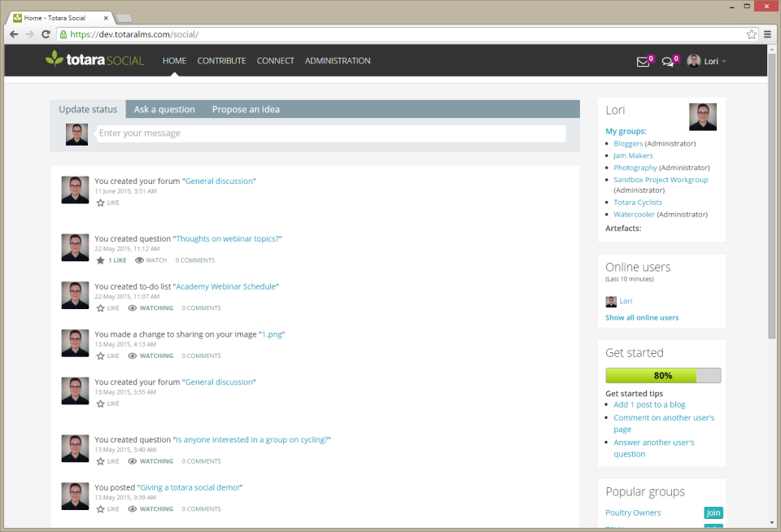Image resolution: width=781 pixels, height=532 pixels.
Task: Open the Sandbox Project Workgroup link
Action: pos(661,180)
